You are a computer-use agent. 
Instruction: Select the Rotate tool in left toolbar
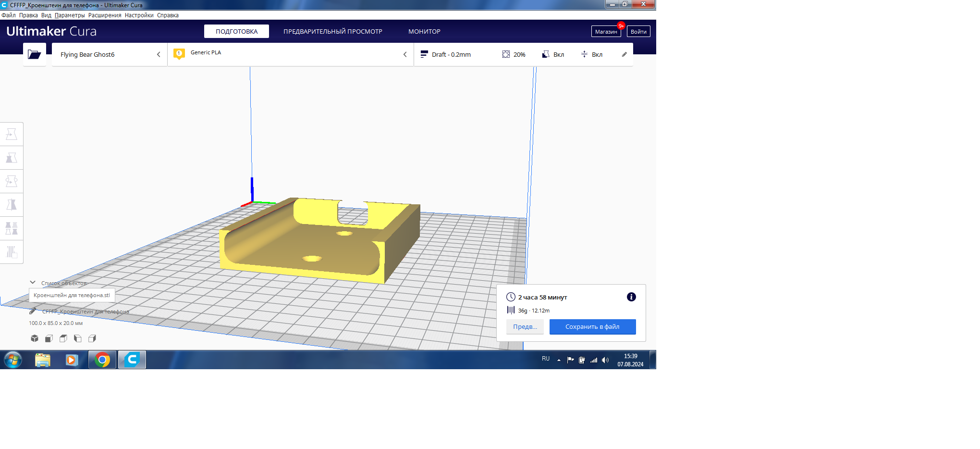[x=12, y=181]
